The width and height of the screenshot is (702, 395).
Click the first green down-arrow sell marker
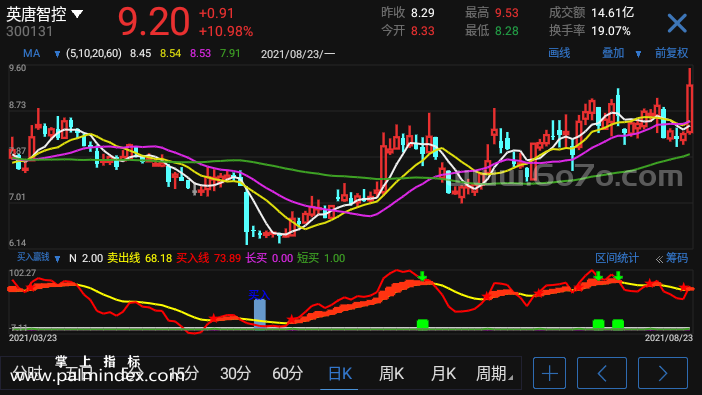pos(422,275)
